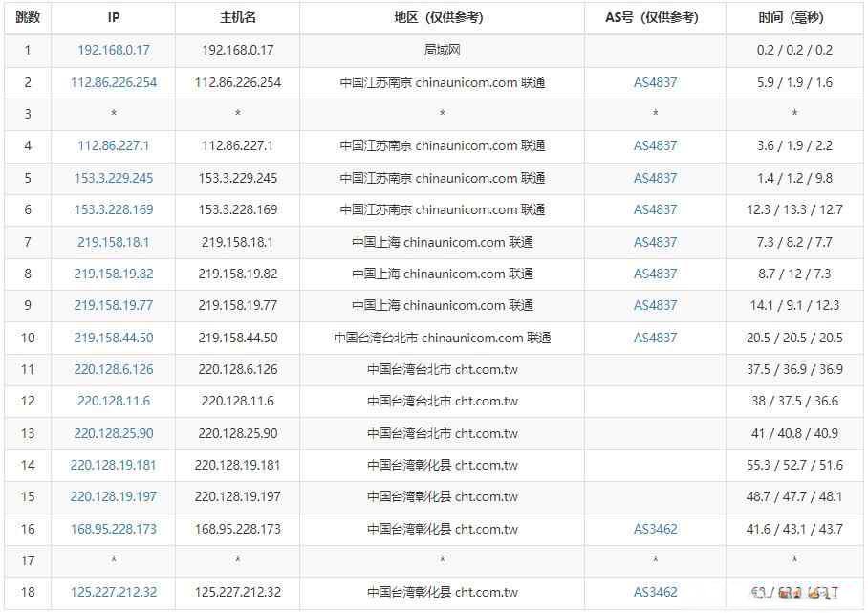Click the 地区（仅供参考）column header
This screenshot has width=868, height=613.
coord(443,18)
